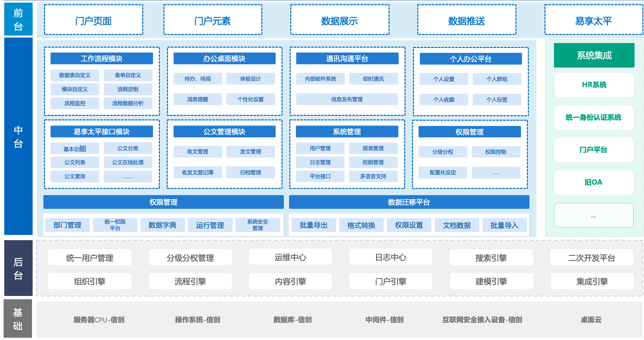
Task: Click the 数据字典 box
Action: (162, 225)
